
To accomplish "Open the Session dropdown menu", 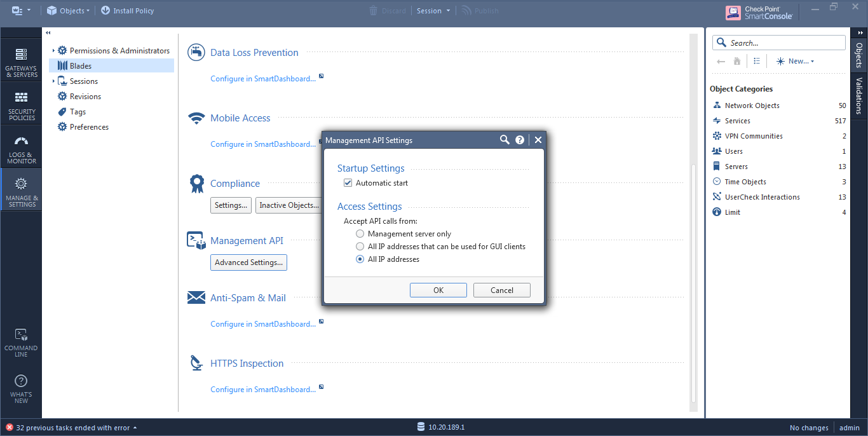I will (433, 11).
